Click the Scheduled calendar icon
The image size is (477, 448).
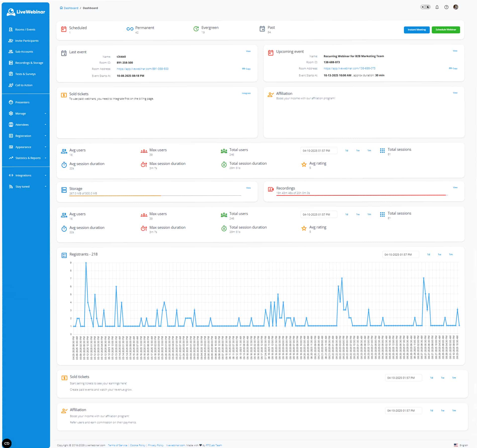point(64,29)
